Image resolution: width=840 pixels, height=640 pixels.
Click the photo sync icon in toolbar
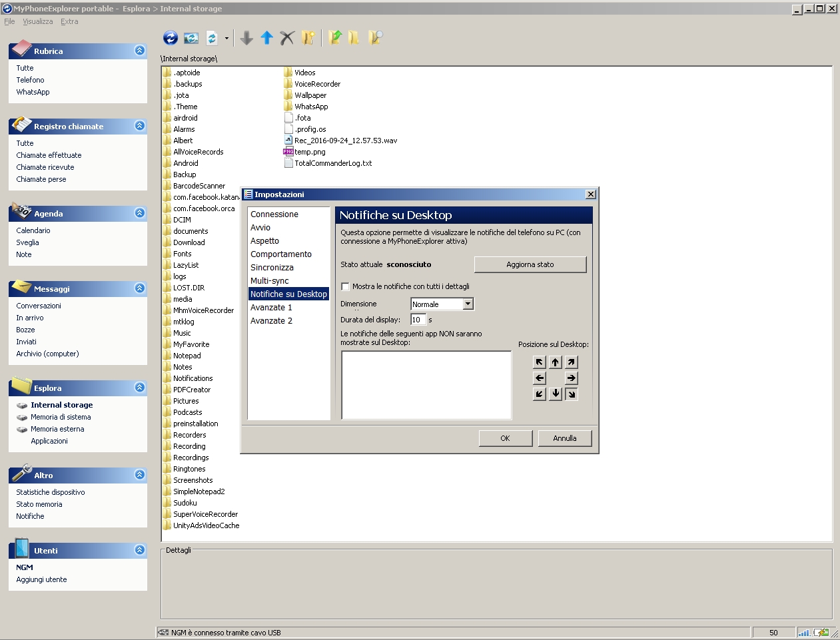pos(191,38)
